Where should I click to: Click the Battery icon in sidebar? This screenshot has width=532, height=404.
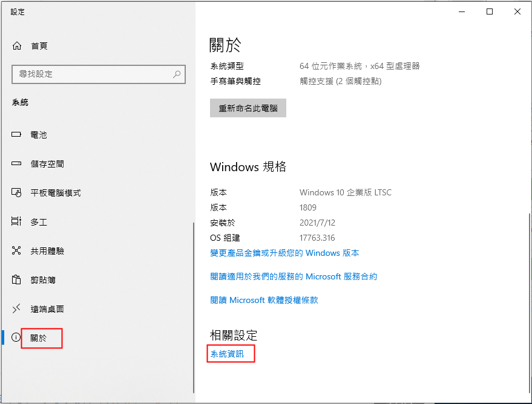point(16,134)
